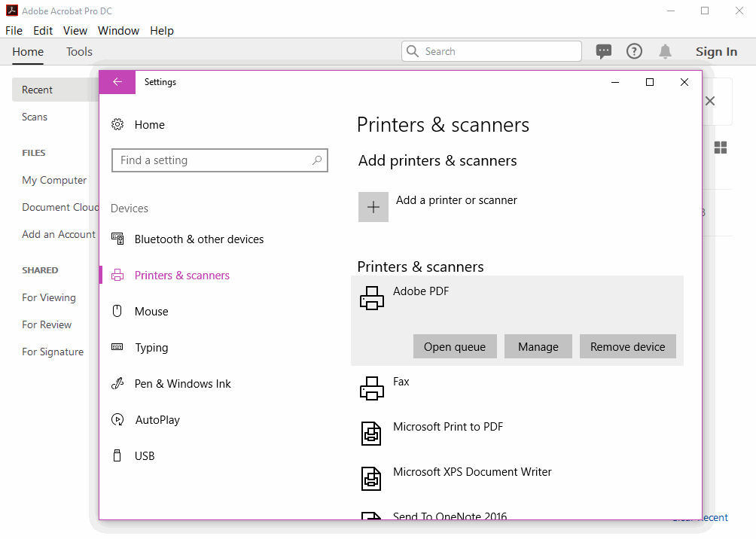The height and width of the screenshot is (539, 756).
Task: Select For Viewing in Acrobat sidebar
Action: (x=49, y=297)
